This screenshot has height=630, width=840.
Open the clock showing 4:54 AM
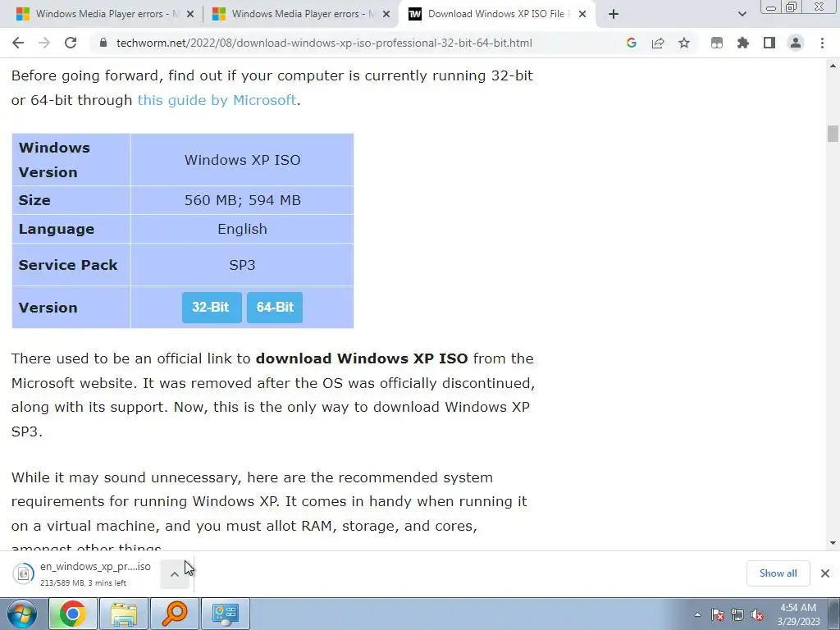[x=798, y=614]
